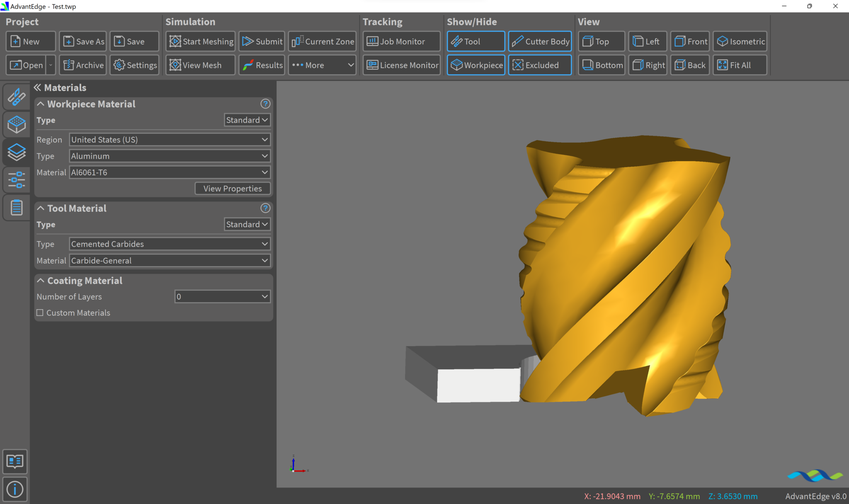Open the More simulation menu
The width and height of the screenshot is (849, 504).
click(x=322, y=65)
